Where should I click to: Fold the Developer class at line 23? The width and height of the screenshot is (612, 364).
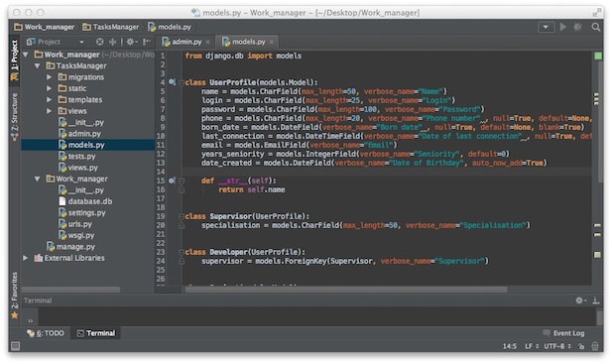point(182,253)
